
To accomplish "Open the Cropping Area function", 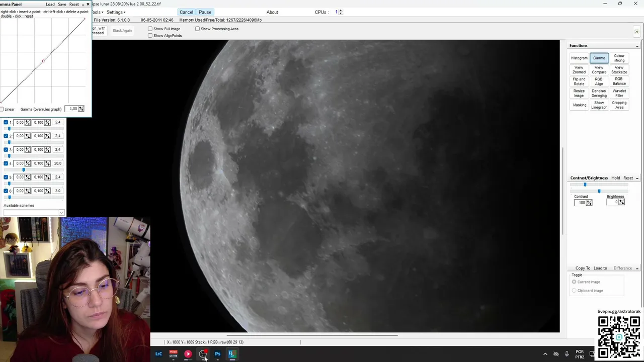I will click(x=619, y=105).
